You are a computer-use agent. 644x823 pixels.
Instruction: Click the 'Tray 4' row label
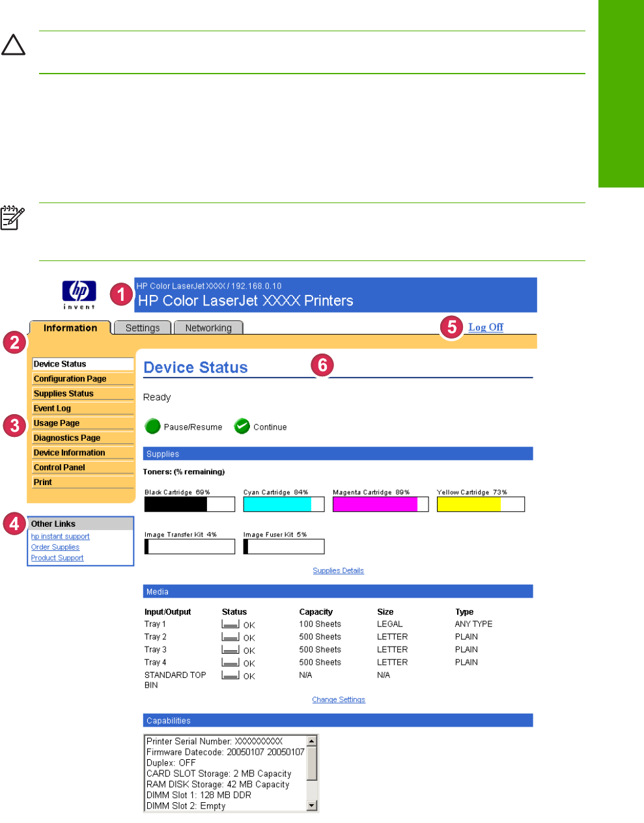tap(156, 662)
